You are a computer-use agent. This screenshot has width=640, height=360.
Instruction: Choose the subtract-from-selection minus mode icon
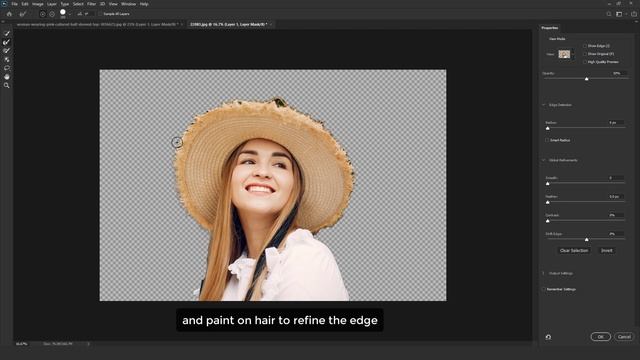[x=52, y=14]
